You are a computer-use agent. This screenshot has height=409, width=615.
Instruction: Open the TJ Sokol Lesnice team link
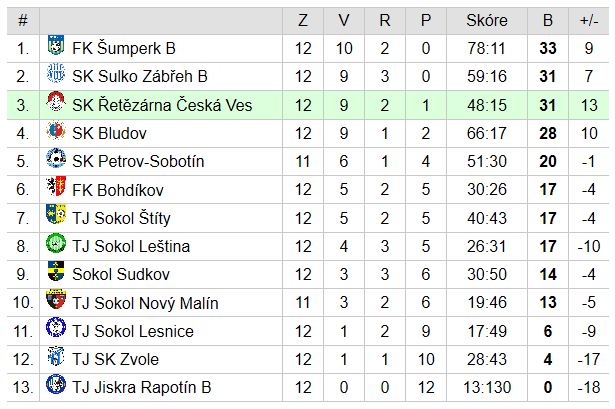(133, 331)
